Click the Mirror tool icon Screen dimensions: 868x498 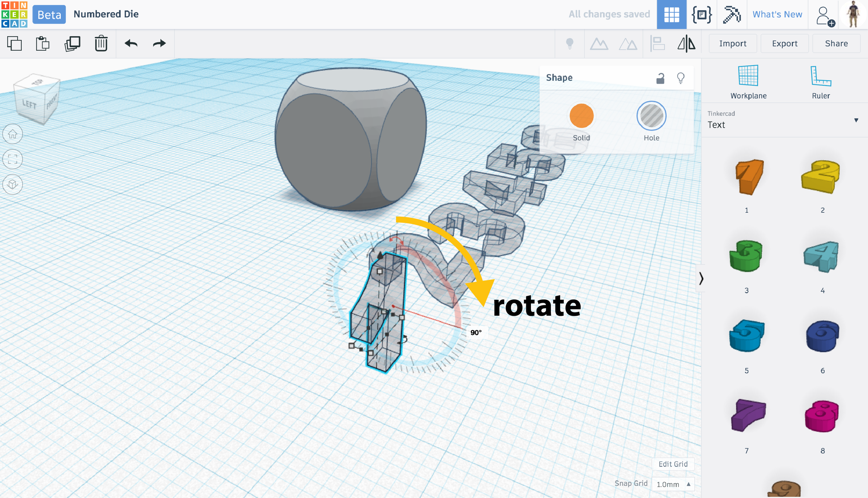[x=686, y=44]
